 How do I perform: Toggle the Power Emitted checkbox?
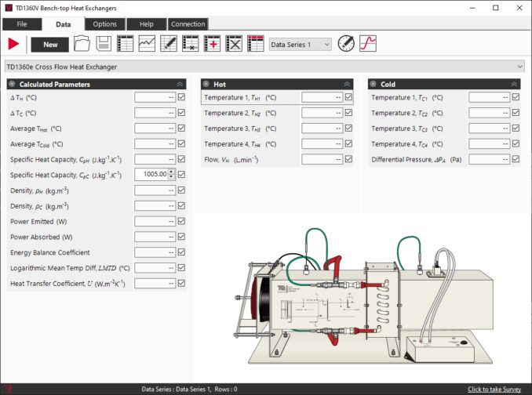pos(181,221)
